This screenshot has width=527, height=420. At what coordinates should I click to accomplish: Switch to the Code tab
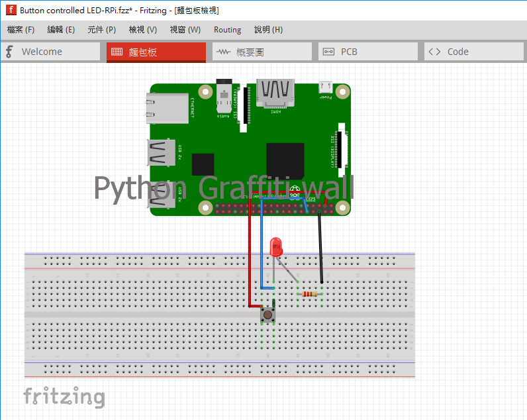point(474,52)
